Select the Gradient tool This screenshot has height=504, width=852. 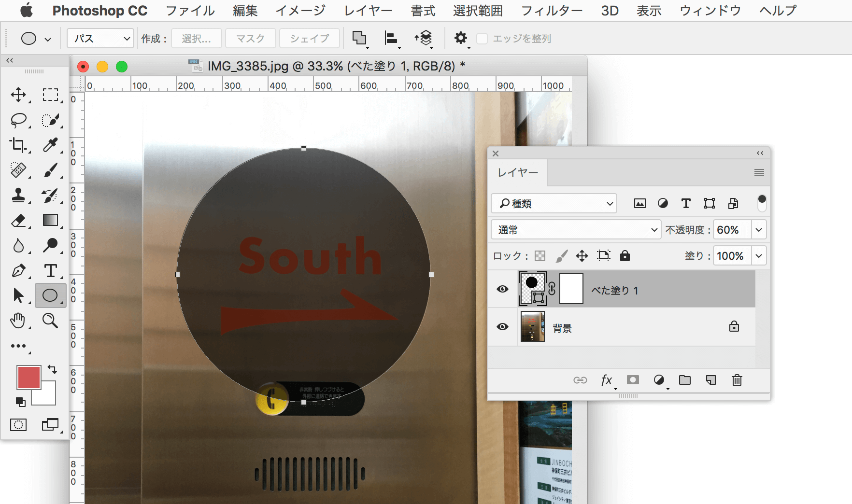tap(50, 220)
